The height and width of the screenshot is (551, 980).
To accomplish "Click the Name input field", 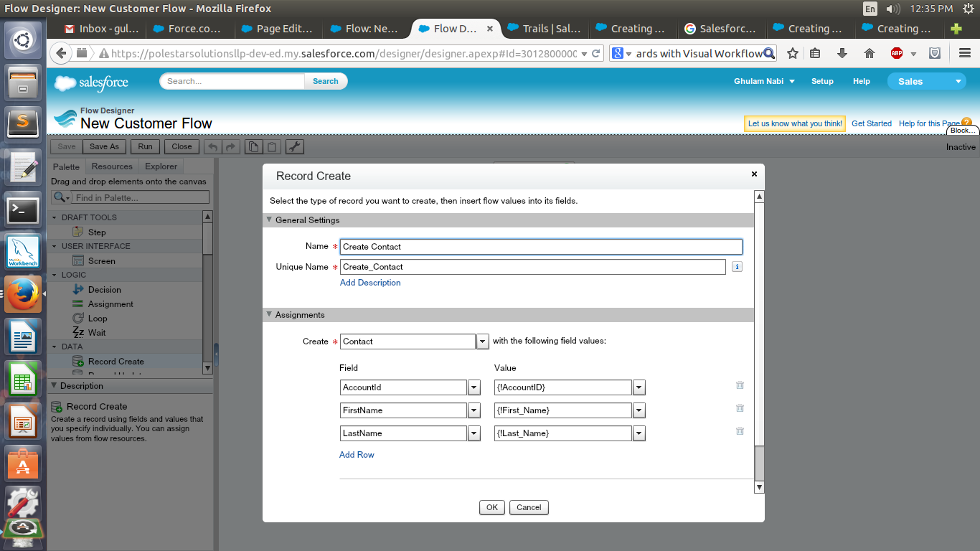I will [541, 247].
